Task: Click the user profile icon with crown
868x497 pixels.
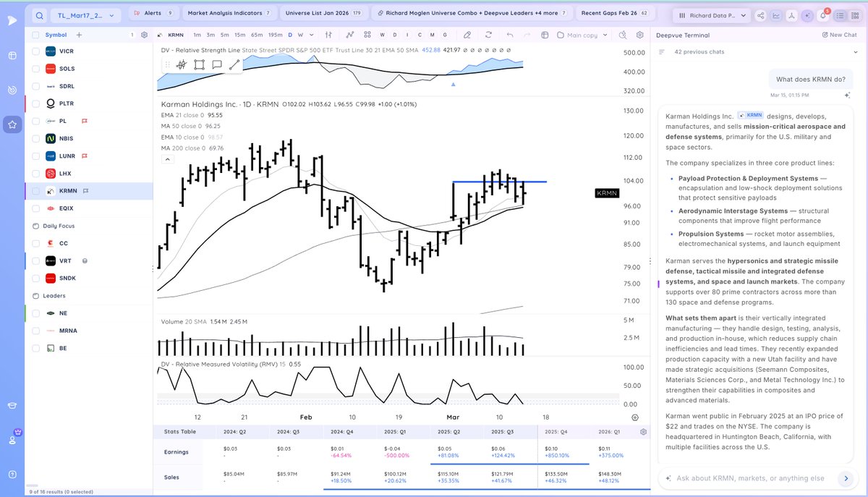Action: (12, 438)
